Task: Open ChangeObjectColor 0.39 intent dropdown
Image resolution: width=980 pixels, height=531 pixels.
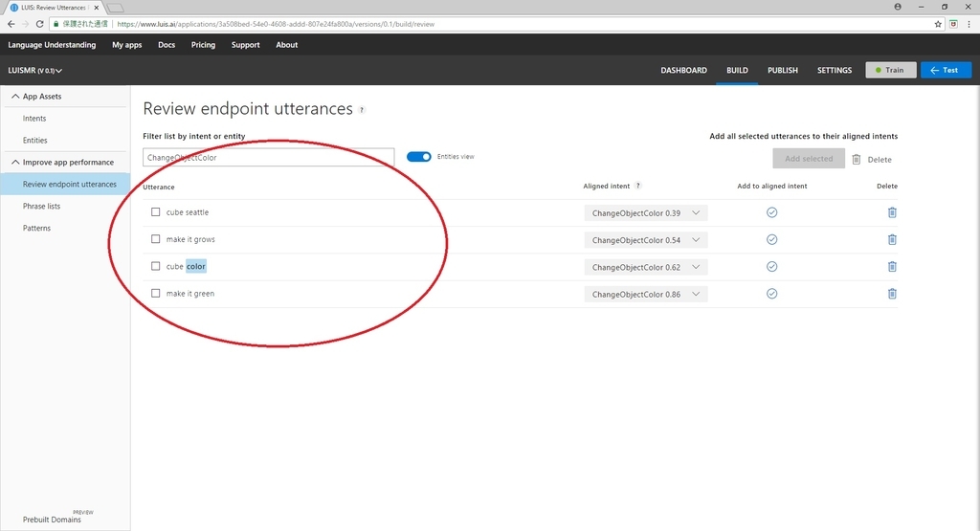Action: tap(646, 213)
